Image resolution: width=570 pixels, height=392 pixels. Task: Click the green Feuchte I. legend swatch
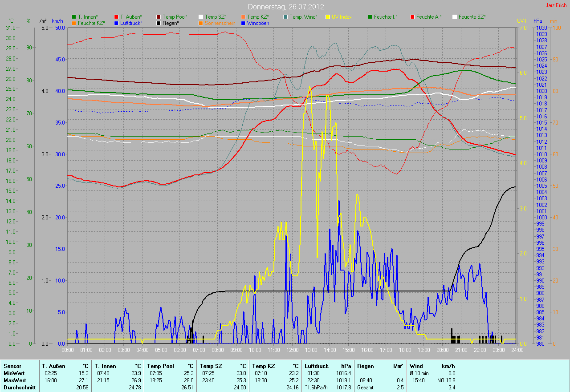pos(370,17)
